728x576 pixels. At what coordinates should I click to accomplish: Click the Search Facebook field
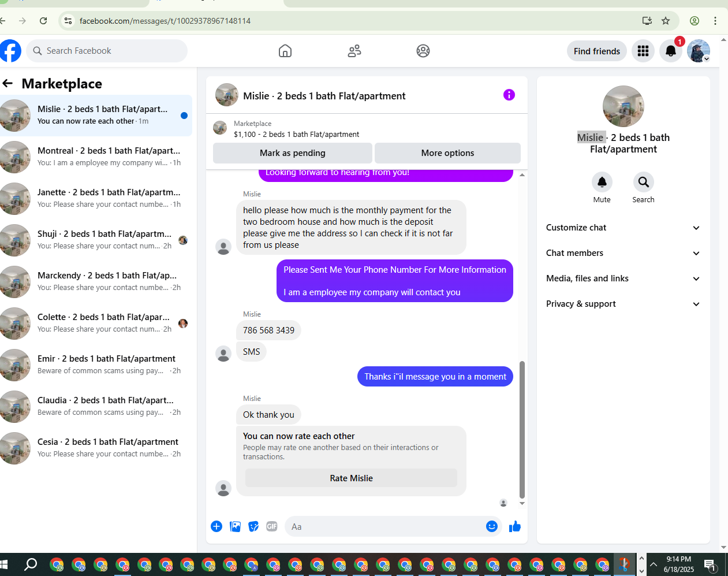coord(107,51)
